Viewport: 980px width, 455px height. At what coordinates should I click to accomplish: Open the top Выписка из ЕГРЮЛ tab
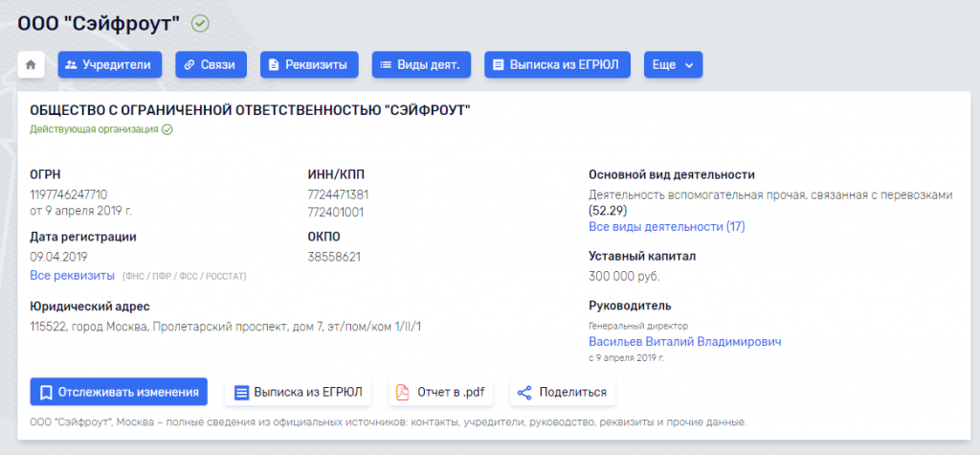[557, 65]
